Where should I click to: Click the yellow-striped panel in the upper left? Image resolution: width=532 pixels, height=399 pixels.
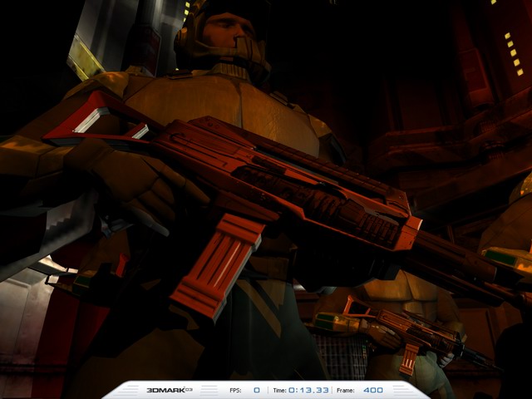tap(85, 57)
